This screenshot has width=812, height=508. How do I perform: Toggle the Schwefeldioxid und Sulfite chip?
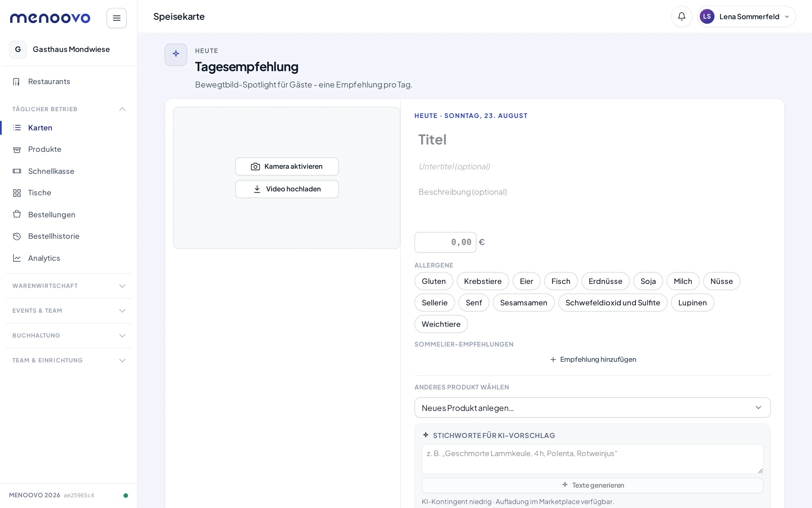(x=613, y=303)
